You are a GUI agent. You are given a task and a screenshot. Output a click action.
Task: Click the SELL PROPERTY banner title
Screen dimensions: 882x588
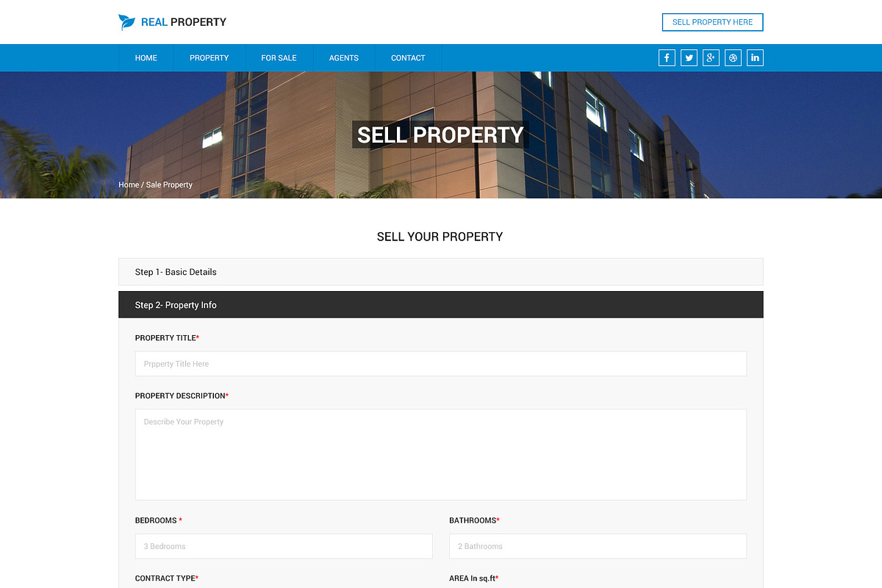440,135
